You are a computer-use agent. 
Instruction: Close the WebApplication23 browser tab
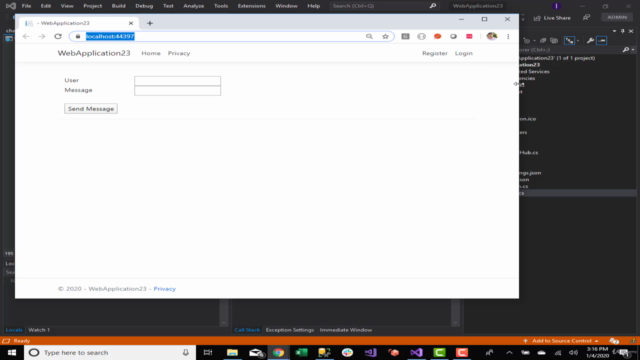tap(131, 23)
